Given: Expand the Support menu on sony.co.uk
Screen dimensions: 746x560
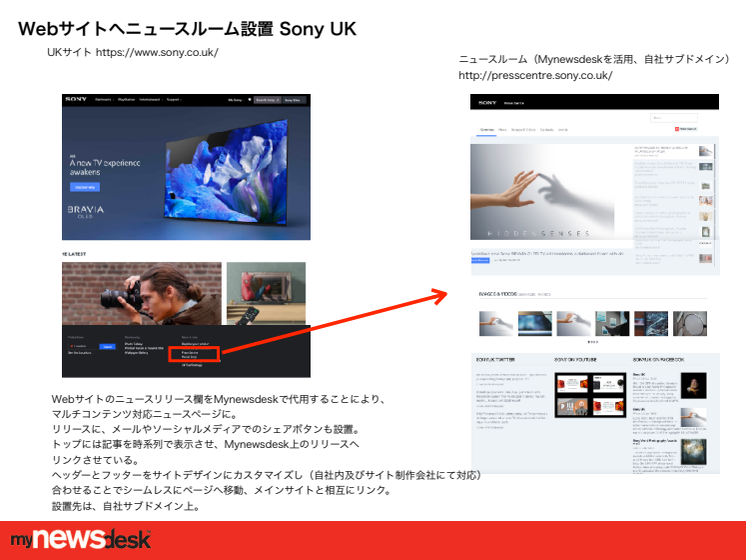Looking at the screenshot, I should click(x=174, y=100).
